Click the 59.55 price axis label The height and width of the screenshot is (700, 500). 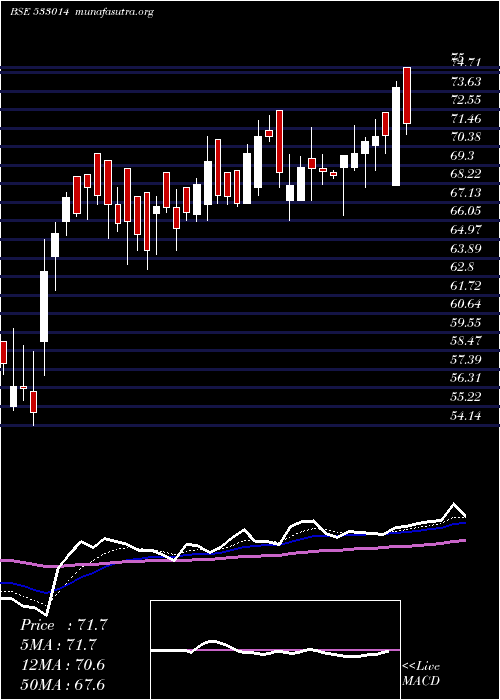[x=466, y=323]
